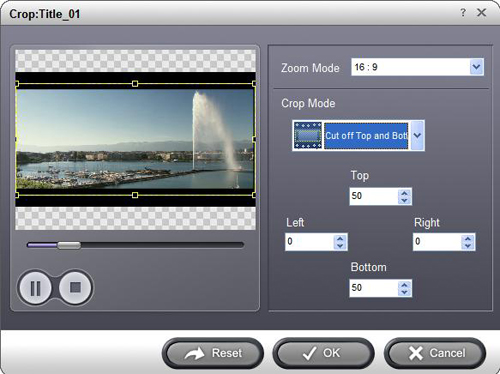Click the bottom-left corner crop handle
This screenshot has width=500, height=374.
click(17, 195)
